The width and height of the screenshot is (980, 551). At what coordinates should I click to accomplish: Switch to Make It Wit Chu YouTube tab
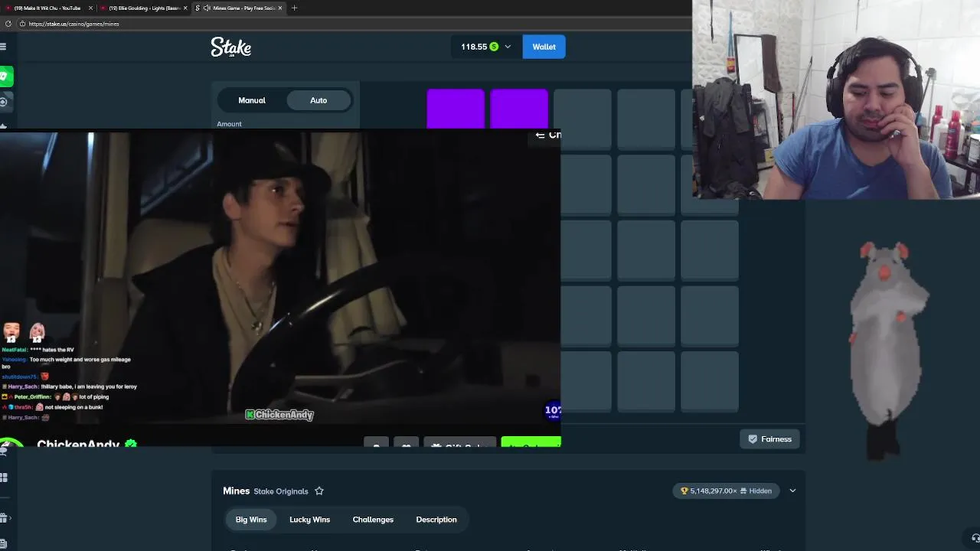coord(46,8)
